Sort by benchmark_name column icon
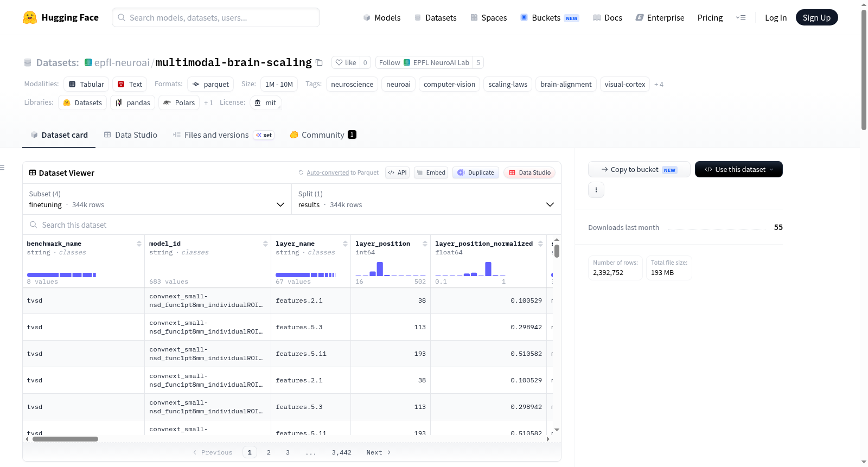 [x=139, y=244]
